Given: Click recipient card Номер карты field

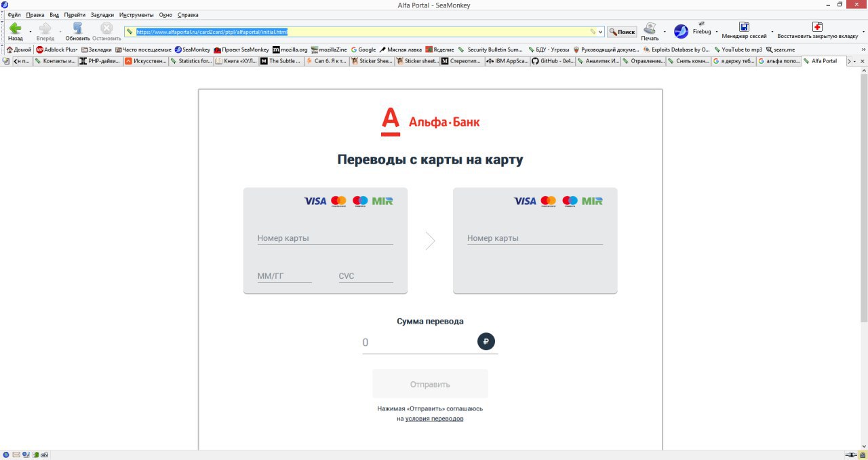Looking at the screenshot, I should pos(534,238).
